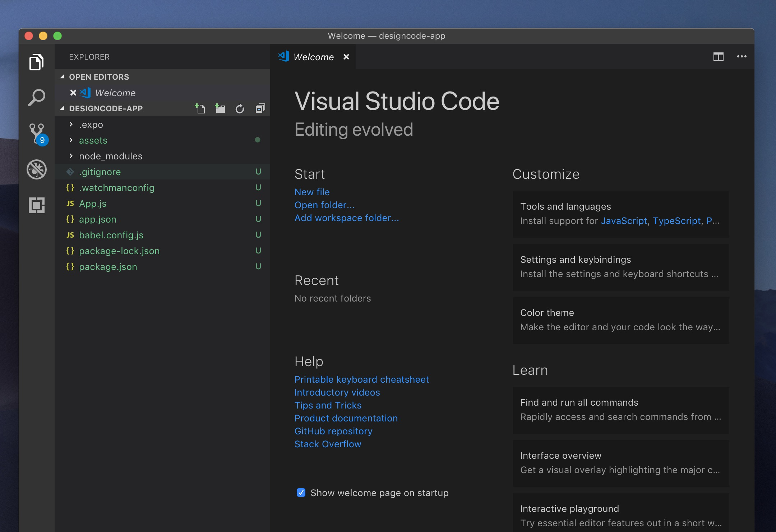Click the New file link

[x=312, y=192]
